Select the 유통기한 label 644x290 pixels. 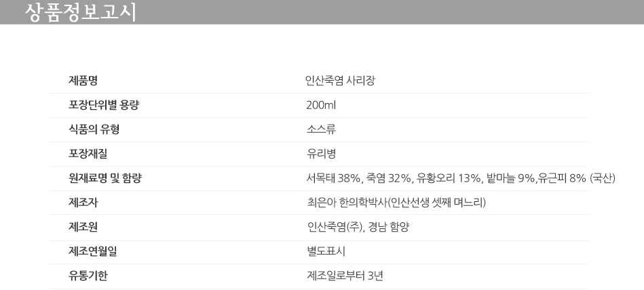88,275
